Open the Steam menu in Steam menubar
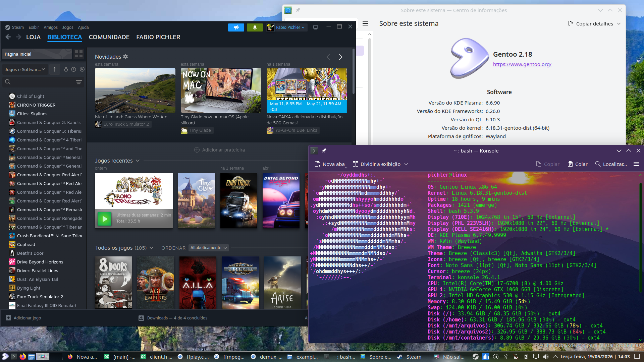Viewport: 644px width, 362px height. (x=18, y=27)
